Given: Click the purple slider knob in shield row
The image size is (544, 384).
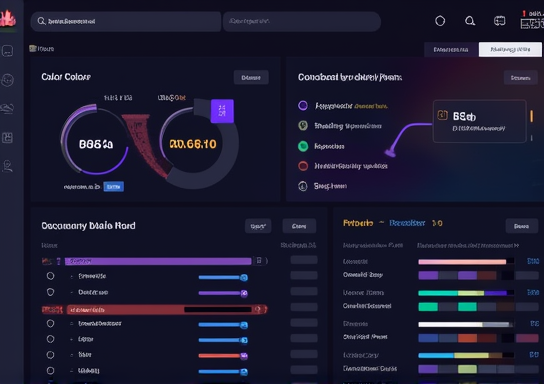Looking at the screenshot, I should (x=244, y=293).
